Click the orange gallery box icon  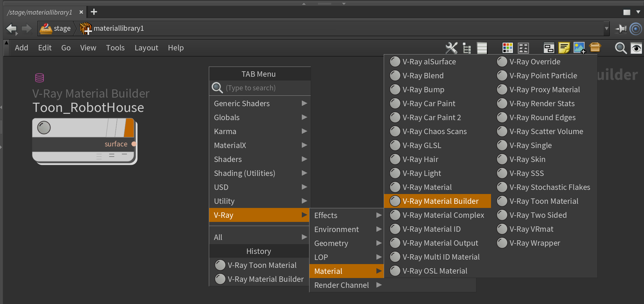point(595,48)
